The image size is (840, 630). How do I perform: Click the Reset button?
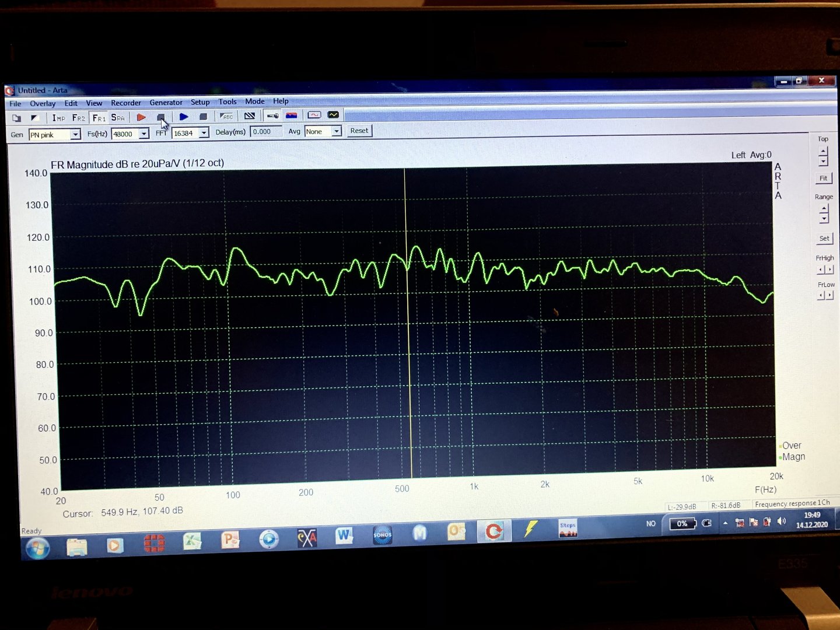(x=359, y=131)
